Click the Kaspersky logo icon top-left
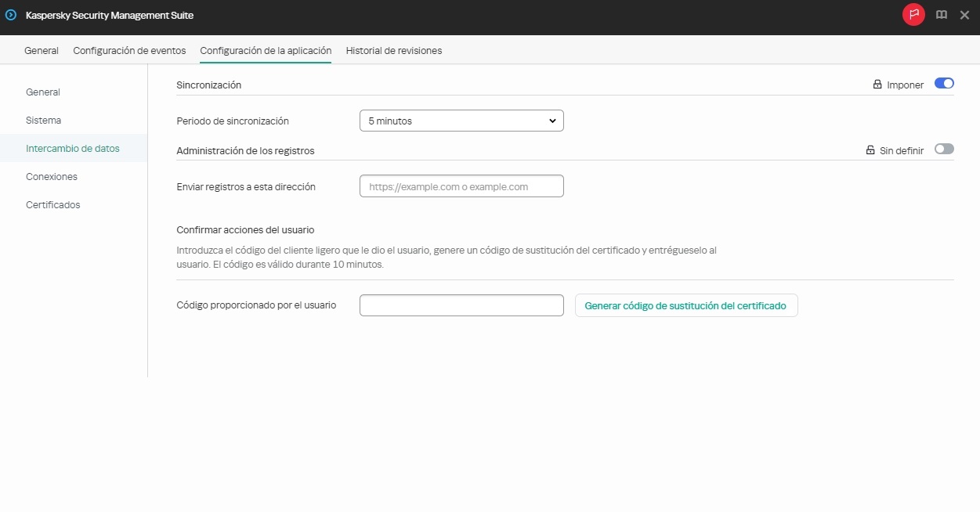Viewport: 980px width, 512px height. (x=10, y=15)
